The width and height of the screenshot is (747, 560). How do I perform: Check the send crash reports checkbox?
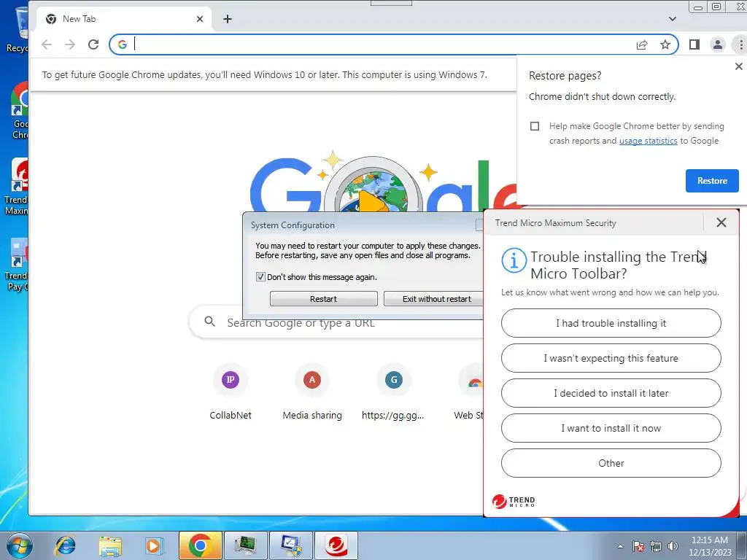535,126
